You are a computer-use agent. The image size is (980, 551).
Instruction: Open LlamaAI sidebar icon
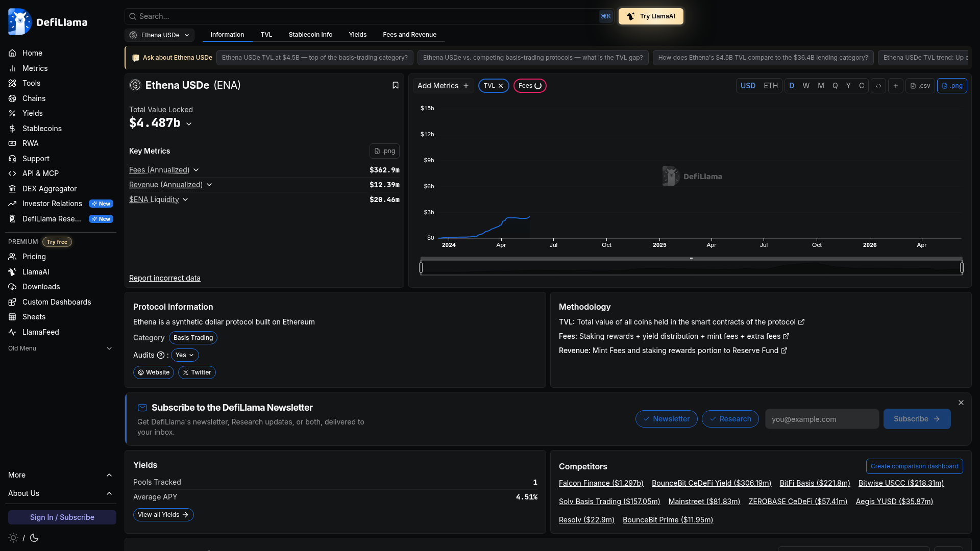tap(12, 272)
